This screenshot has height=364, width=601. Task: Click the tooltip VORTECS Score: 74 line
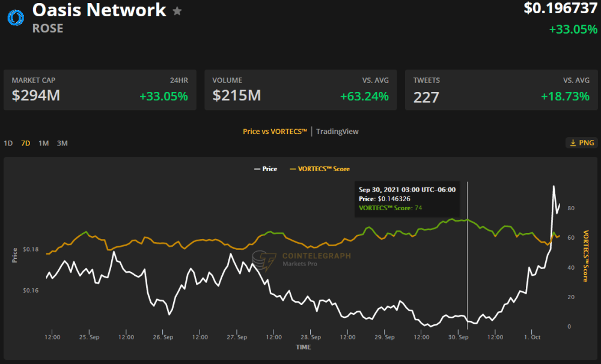(x=390, y=208)
